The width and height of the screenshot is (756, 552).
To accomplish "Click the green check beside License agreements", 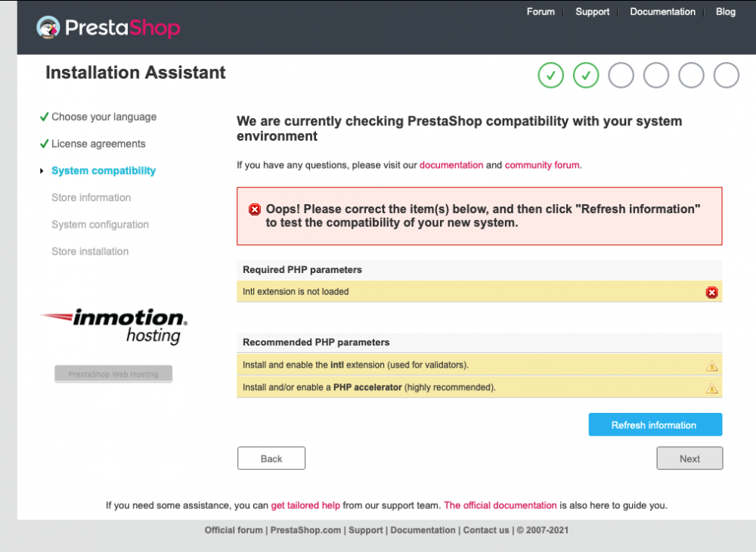I will click(43, 143).
